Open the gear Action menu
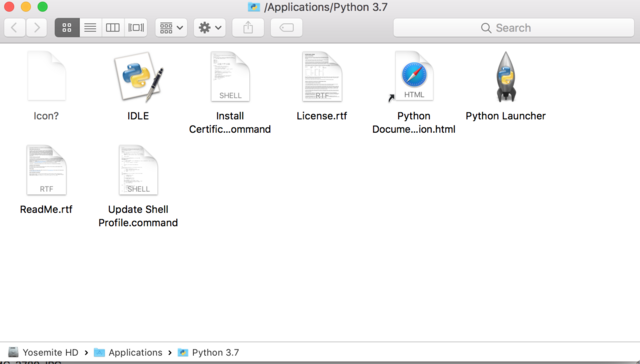 209,28
